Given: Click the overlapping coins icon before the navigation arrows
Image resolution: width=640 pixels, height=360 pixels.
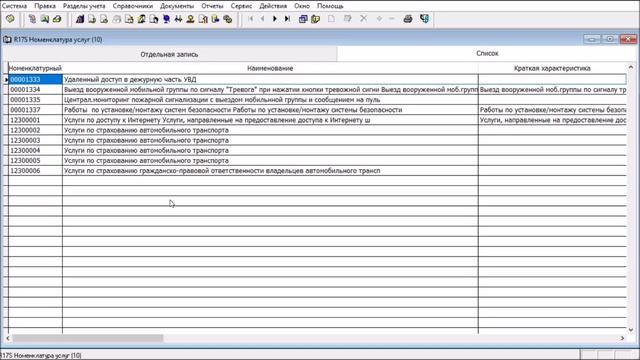Looking at the screenshot, I should pyautogui.click(x=228, y=19).
